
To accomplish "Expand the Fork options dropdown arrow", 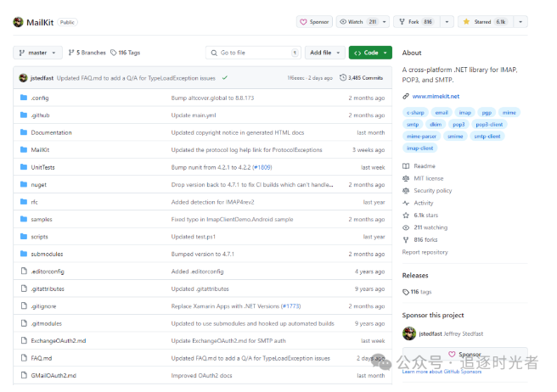I will pyautogui.click(x=447, y=22).
